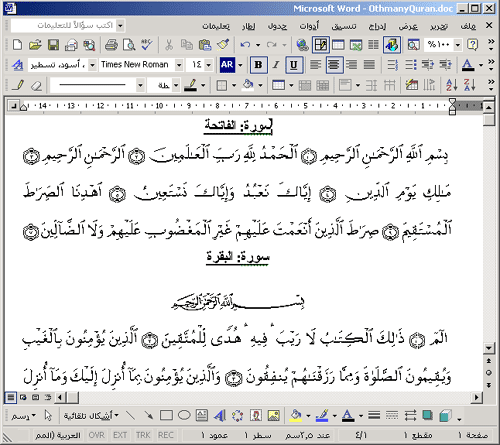This screenshot has width=500, height=445.
Task: Open the line weight dropdown
Action: point(176,85)
